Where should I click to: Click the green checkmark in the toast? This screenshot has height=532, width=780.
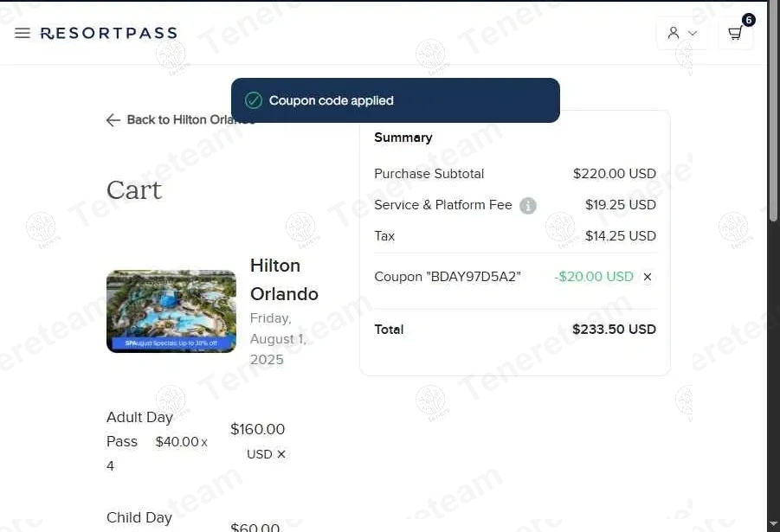tap(254, 100)
